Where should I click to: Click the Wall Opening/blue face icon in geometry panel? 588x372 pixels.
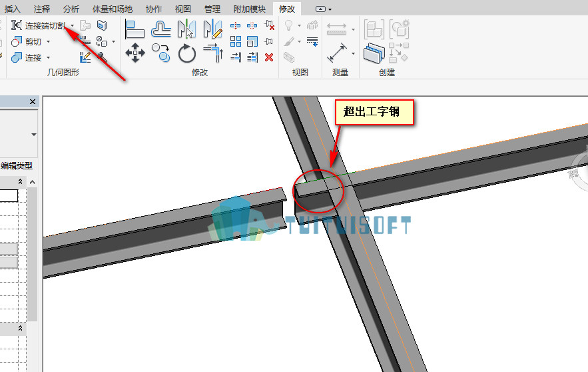(102, 25)
